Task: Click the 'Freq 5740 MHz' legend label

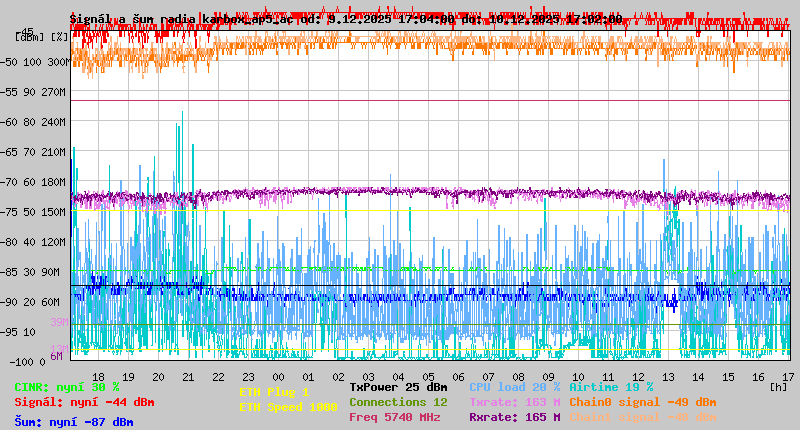Action: coord(395,417)
